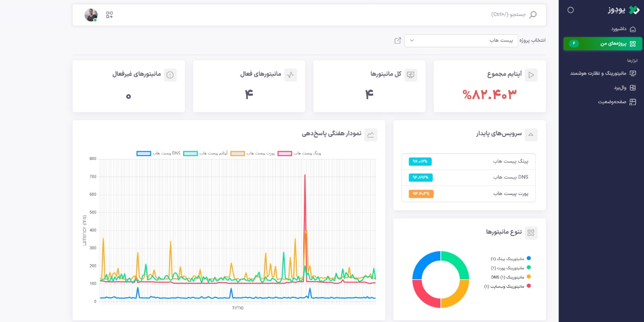Click the صفحه‌وضعیت (Status page) sidebar icon
This screenshot has width=644, height=322.
[633, 102]
